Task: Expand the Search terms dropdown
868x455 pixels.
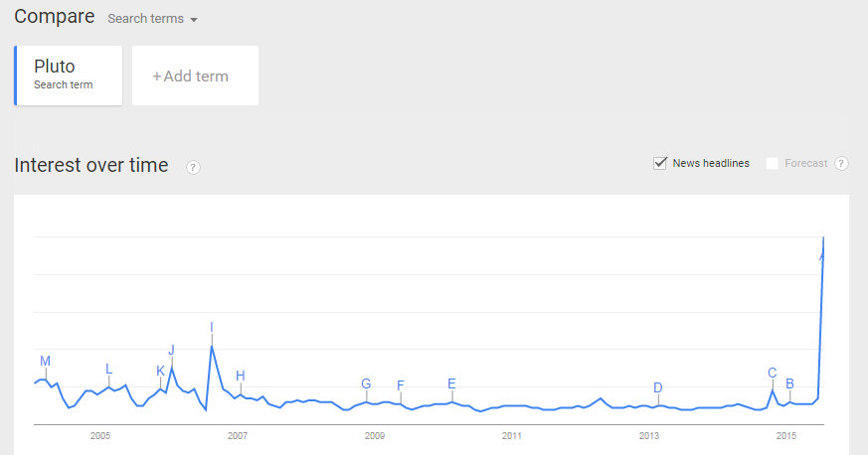Action: [x=152, y=19]
